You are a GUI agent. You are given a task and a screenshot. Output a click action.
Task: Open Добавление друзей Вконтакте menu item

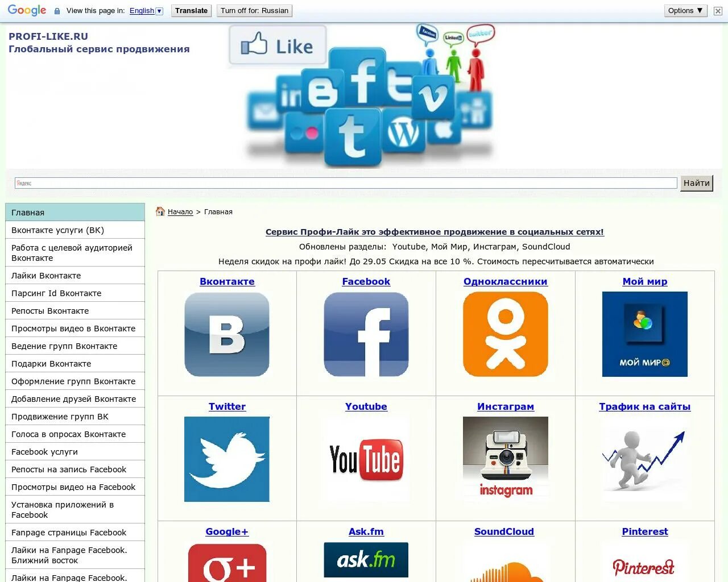coord(75,399)
